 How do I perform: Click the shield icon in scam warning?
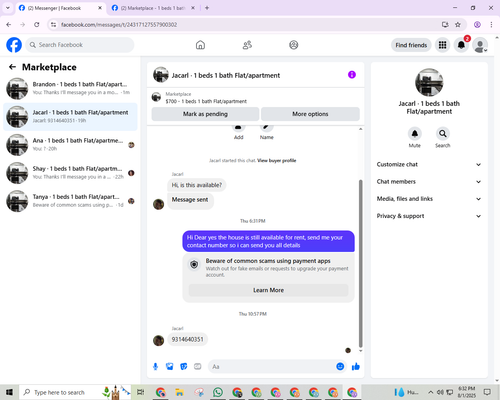click(194, 265)
